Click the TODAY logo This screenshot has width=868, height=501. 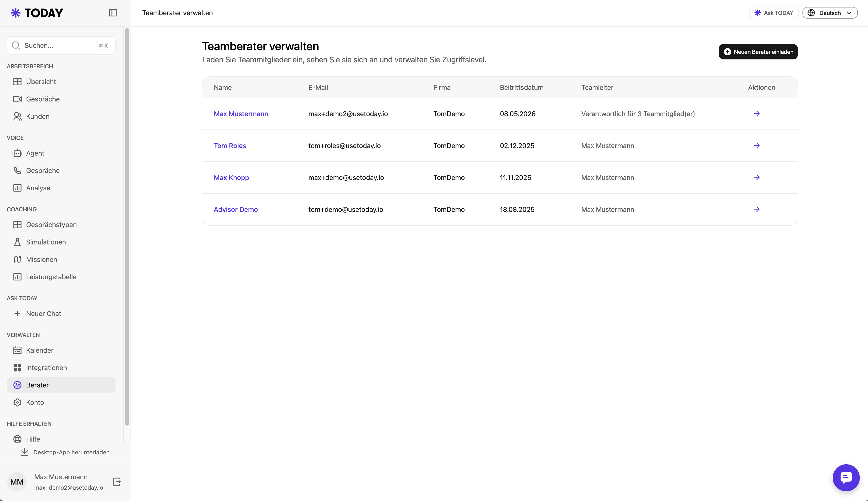[x=37, y=13]
